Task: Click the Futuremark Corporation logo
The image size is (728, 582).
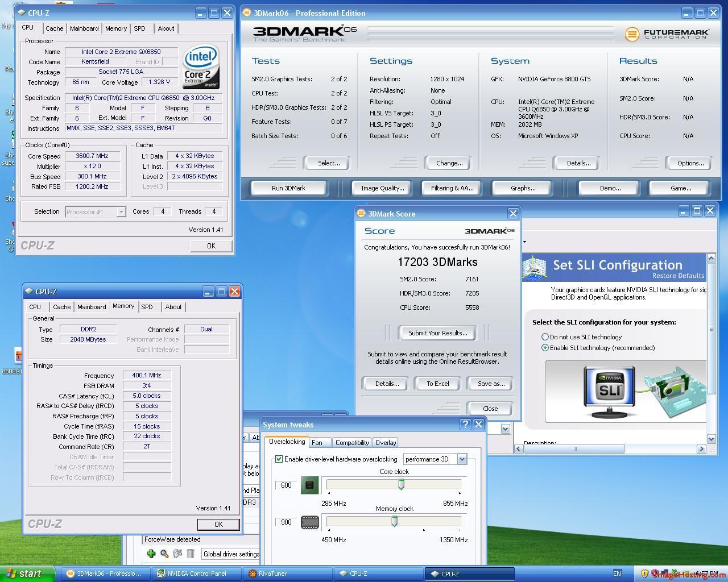Action: click(667, 34)
